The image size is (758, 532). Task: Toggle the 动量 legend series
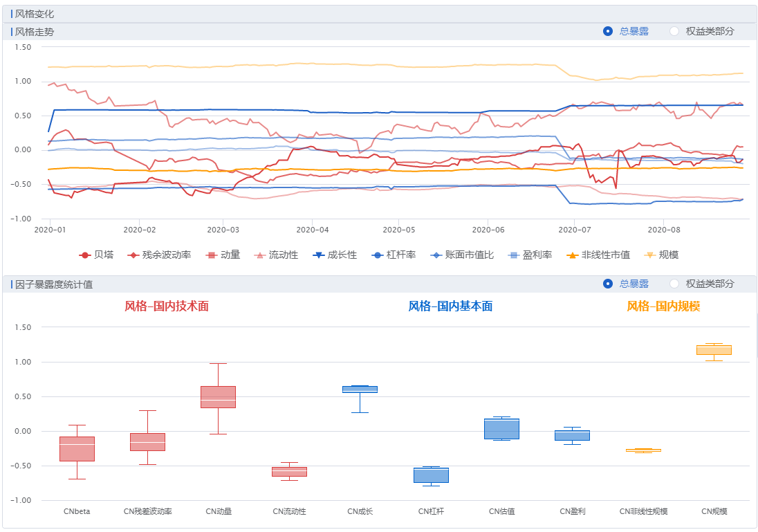(223, 255)
